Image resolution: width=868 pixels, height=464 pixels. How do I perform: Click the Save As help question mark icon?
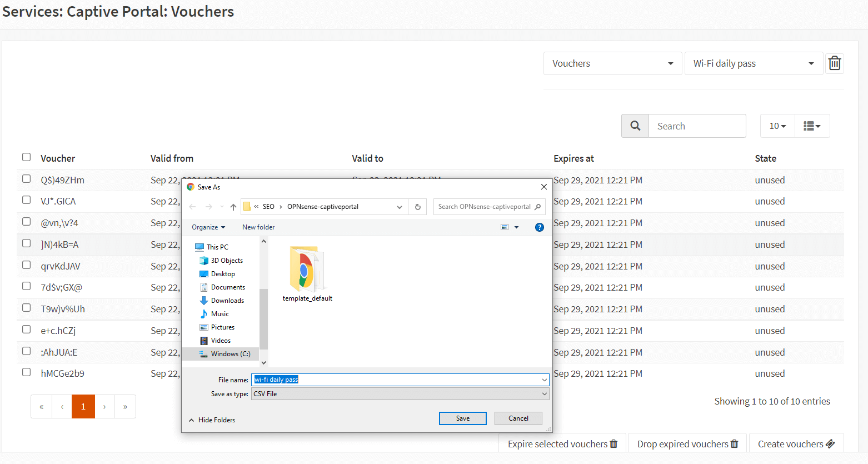(539, 227)
